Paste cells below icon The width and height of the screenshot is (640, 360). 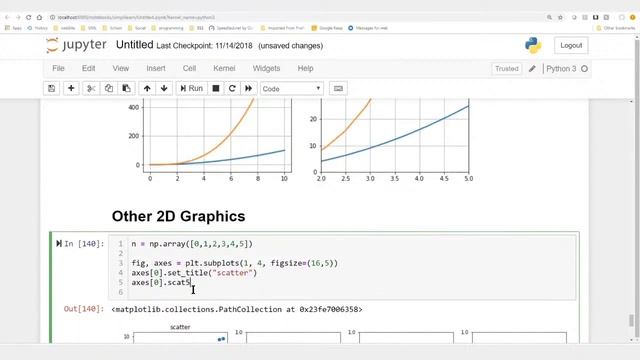tap(127, 89)
